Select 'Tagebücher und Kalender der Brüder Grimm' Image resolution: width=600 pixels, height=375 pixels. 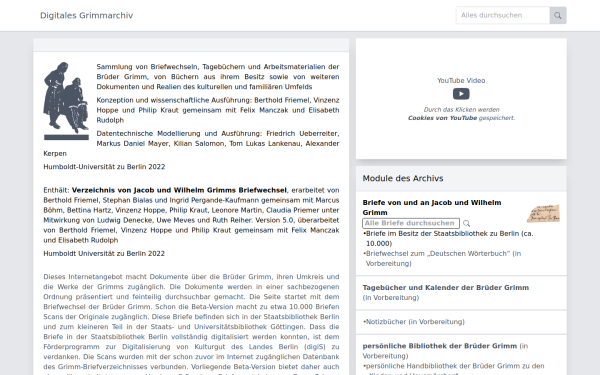[x=446, y=287]
